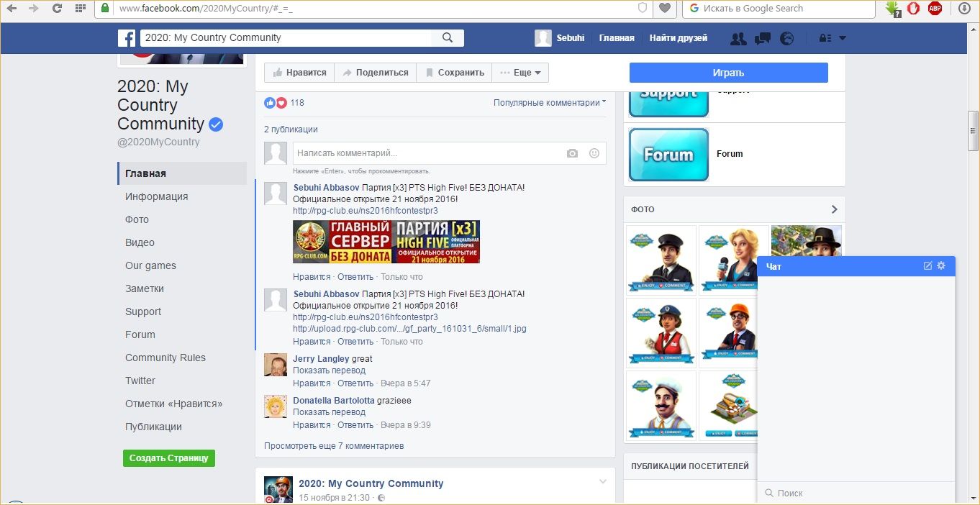Click the Нравится page like button
980x505 pixels.
(299, 73)
